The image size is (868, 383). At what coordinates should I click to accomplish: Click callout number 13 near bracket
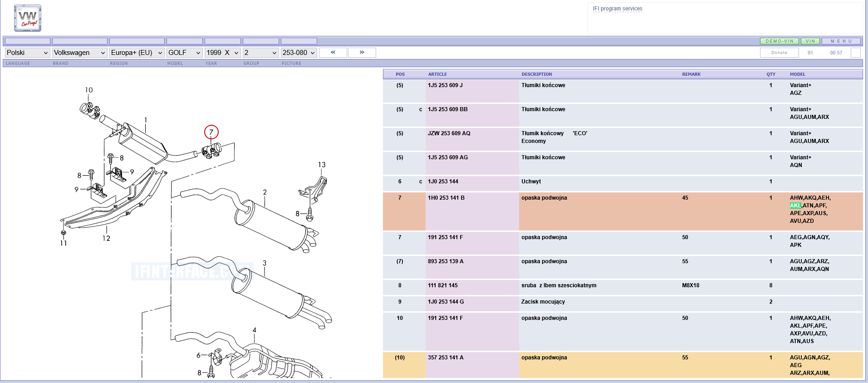(322, 165)
